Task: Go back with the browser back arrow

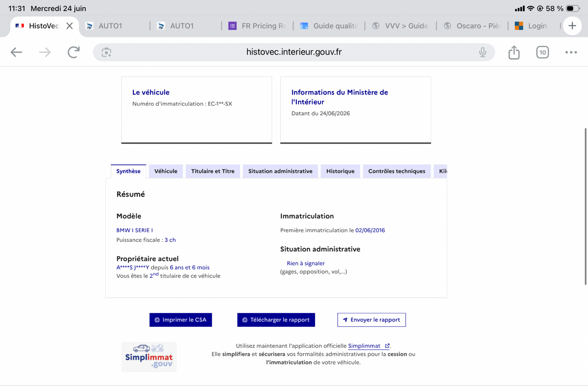Action: coord(17,52)
